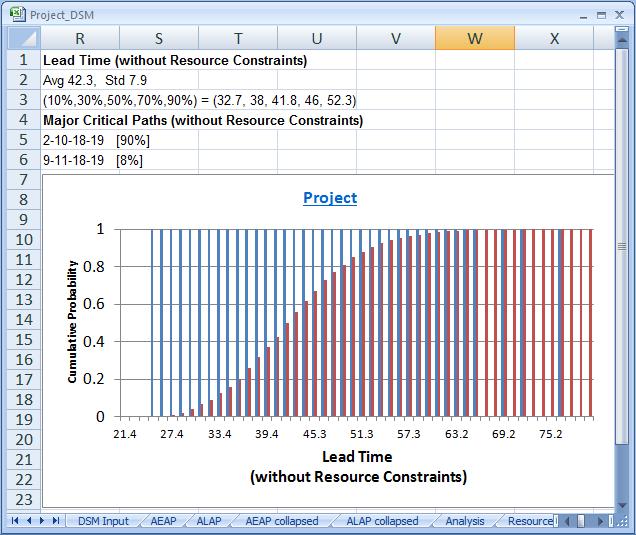The width and height of the screenshot is (636, 535).
Task: Click next sheet tab arrow
Action: pos(42,521)
